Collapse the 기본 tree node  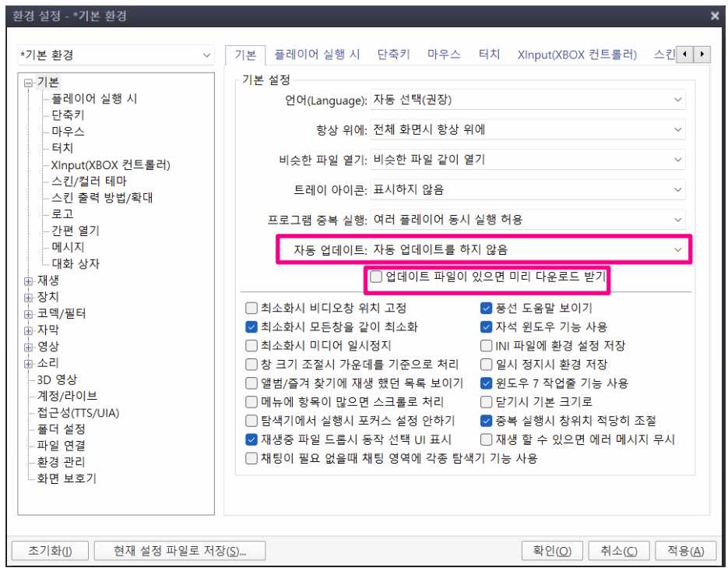[28, 83]
